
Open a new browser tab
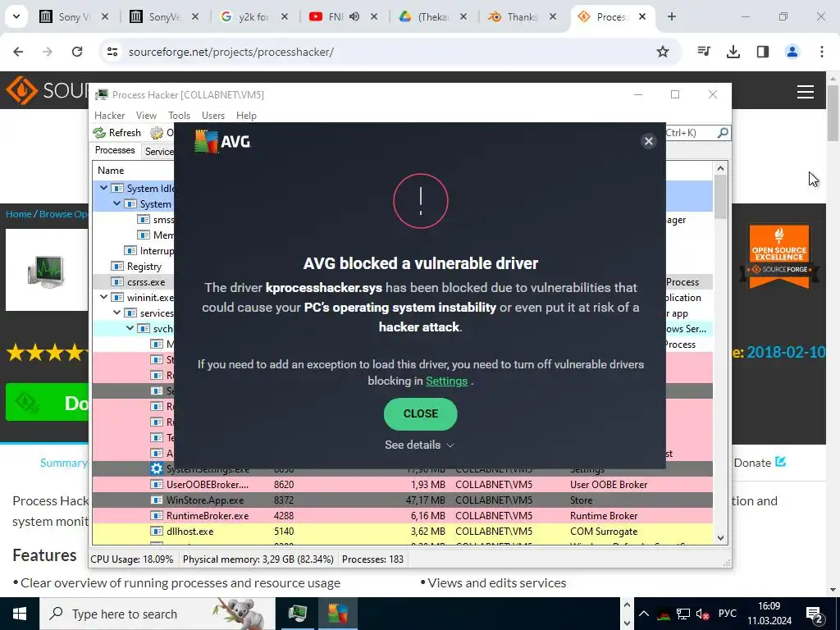[671, 16]
